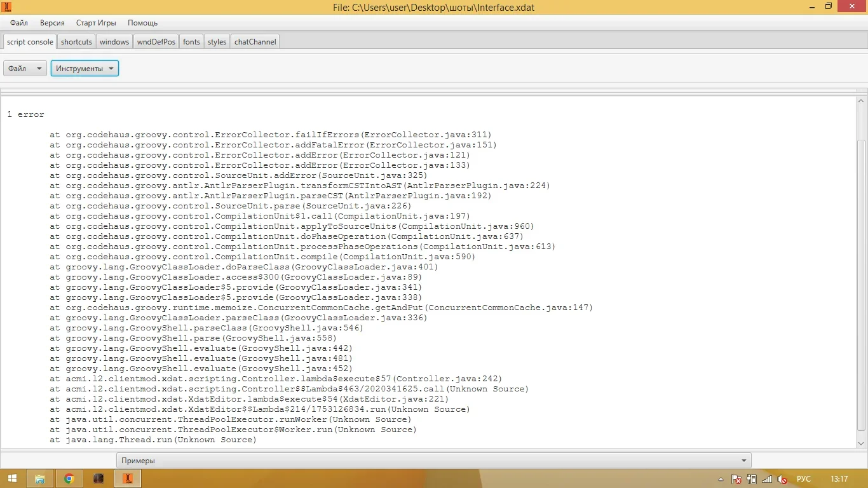Open the Windows Start menu
This screenshot has height=488, width=868.
point(13,478)
